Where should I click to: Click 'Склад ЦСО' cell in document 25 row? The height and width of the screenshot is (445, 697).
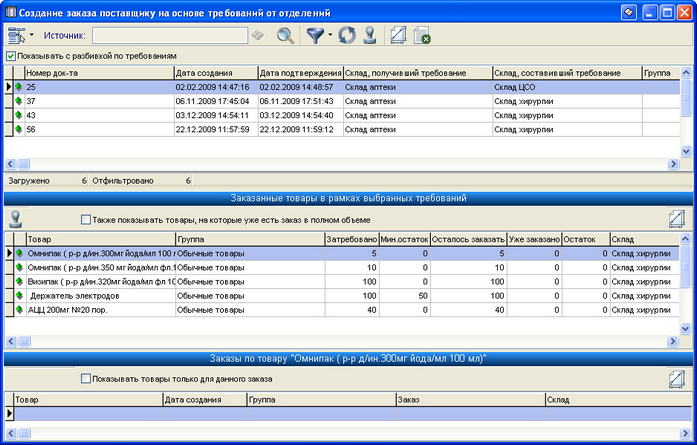point(568,87)
